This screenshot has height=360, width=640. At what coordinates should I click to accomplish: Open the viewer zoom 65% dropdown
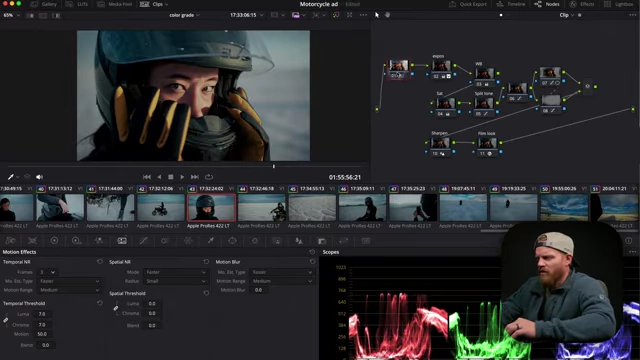coord(11,15)
